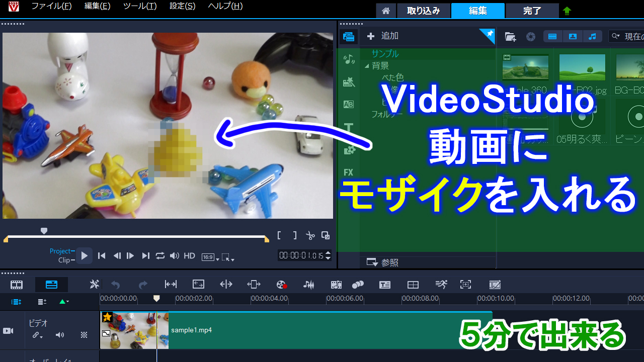Viewport: 644px width, 362px height.
Task: Select the べた色 background subfolder
Action: [392, 77]
